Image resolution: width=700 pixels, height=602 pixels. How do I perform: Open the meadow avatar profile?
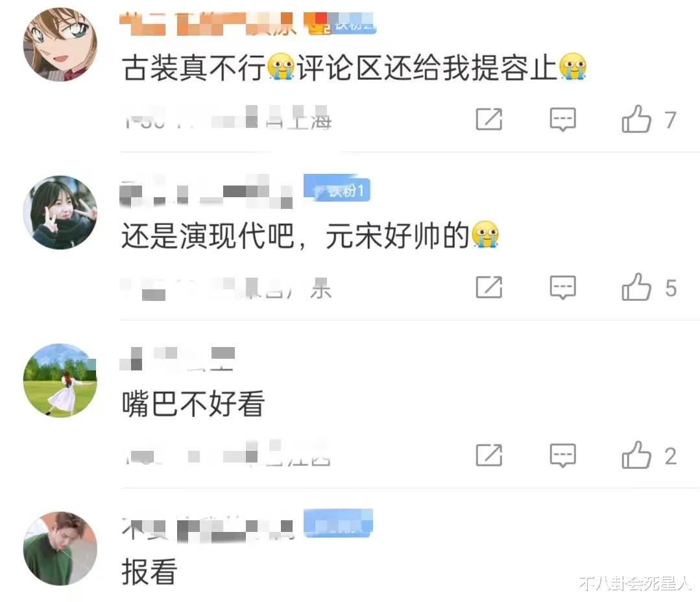coord(60,380)
